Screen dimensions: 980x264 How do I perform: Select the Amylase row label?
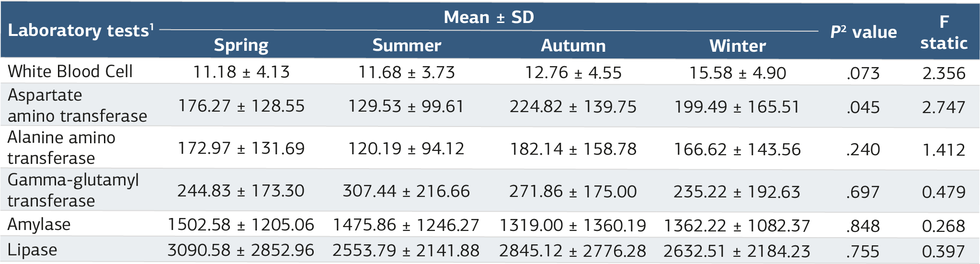point(39,224)
